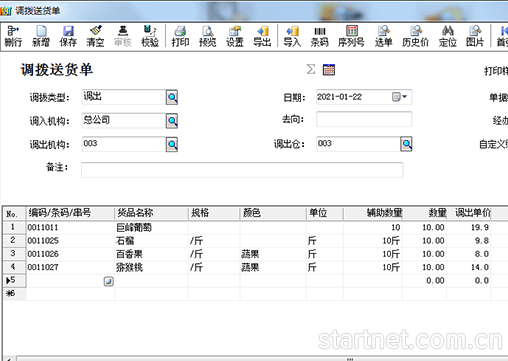Click the 保存 save icon in toolbar

pyautogui.click(x=68, y=36)
